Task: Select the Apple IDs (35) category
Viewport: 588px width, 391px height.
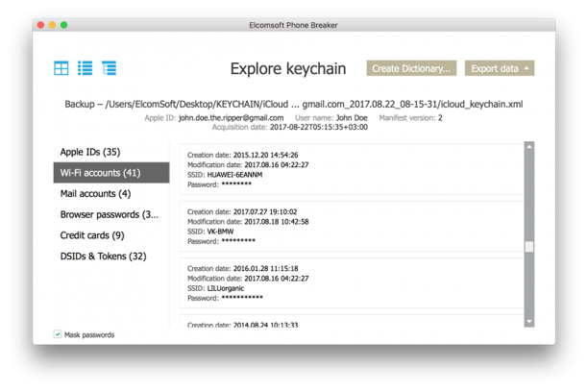Action: tap(90, 152)
